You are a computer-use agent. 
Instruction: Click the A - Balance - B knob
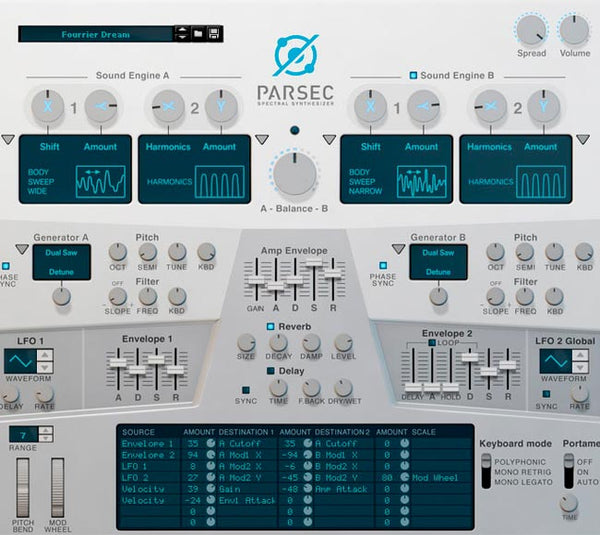(295, 173)
